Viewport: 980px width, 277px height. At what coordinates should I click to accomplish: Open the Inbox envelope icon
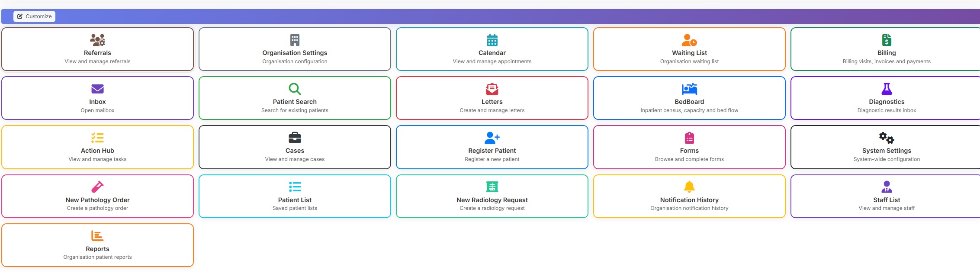pyautogui.click(x=97, y=89)
